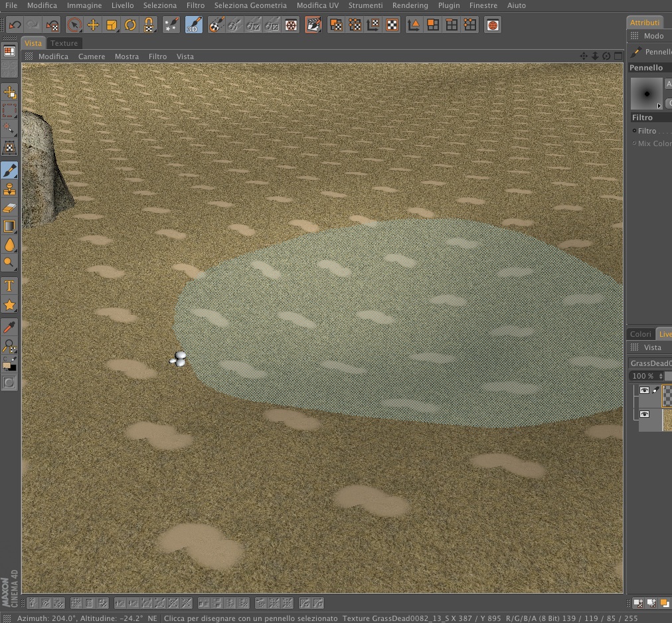The width and height of the screenshot is (672, 623).
Task: Open the Attributi panel tab
Action: tap(645, 23)
